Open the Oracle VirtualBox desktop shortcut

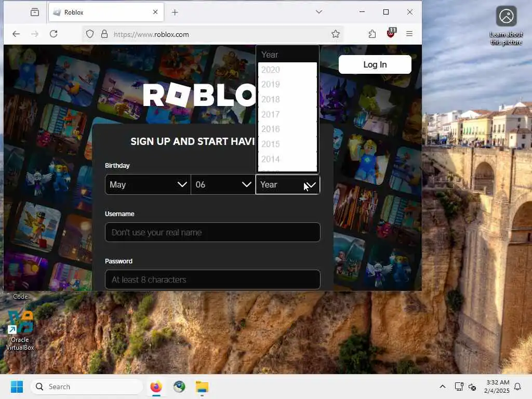pos(20,330)
